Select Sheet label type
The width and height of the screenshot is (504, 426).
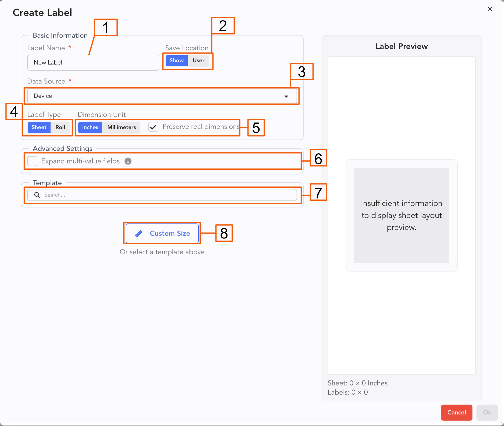pos(39,127)
